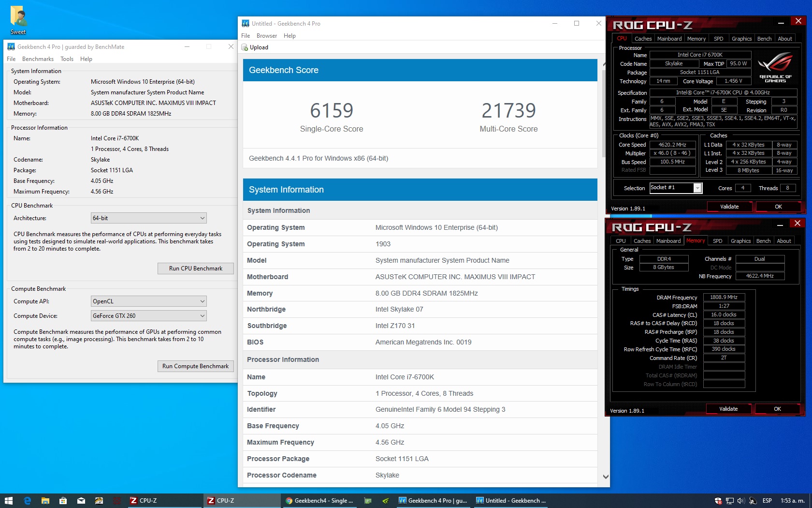Click the DRAM Frequency value 1808.9 MHz
Viewport: 812px width, 508px height.
[724, 298]
